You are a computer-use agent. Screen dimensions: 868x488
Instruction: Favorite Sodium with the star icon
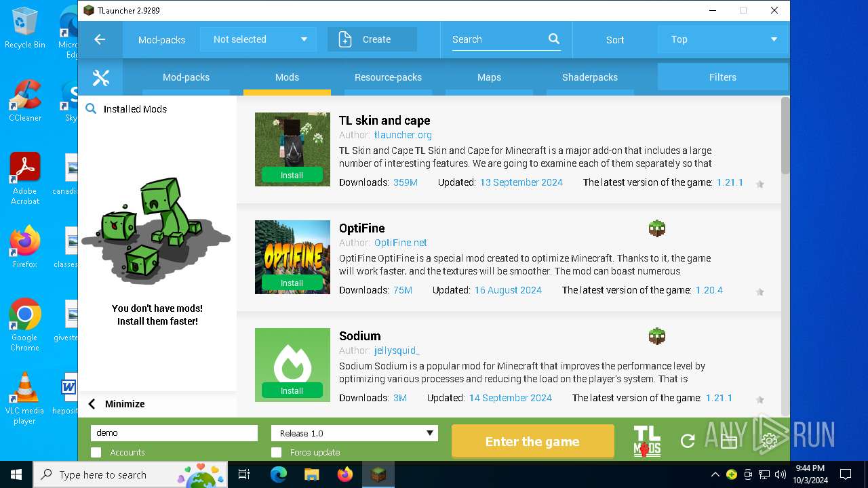point(760,399)
